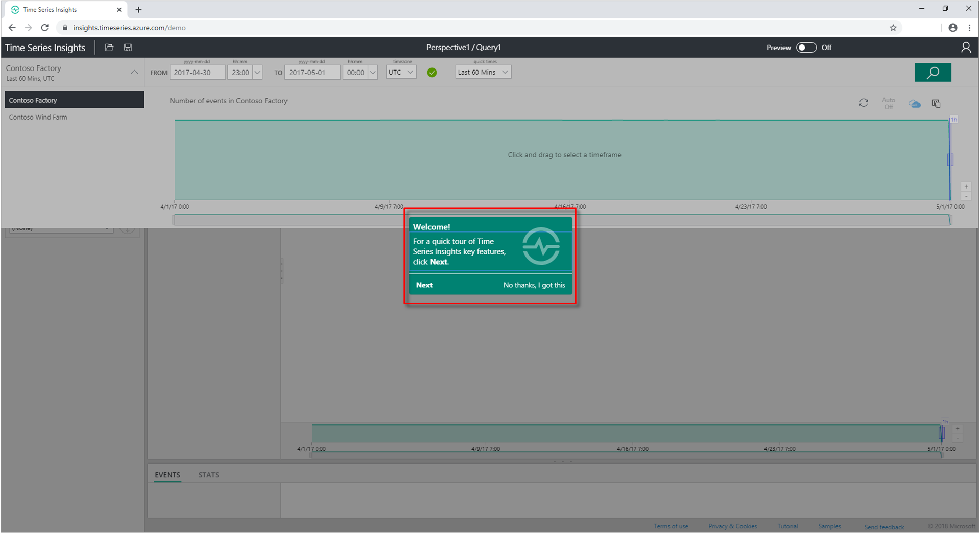Reload the page in the browser
The width and height of the screenshot is (980, 533).
click(45, 28)
